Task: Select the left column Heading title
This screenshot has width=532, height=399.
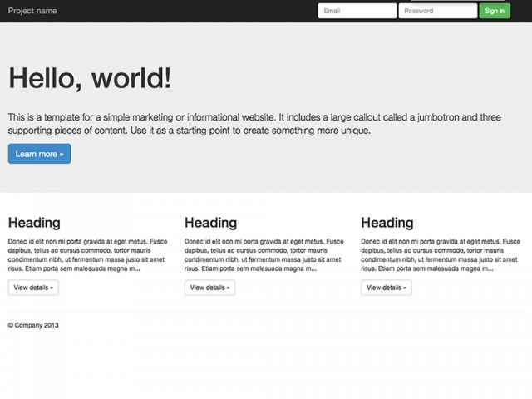Action: coord(34,223)
